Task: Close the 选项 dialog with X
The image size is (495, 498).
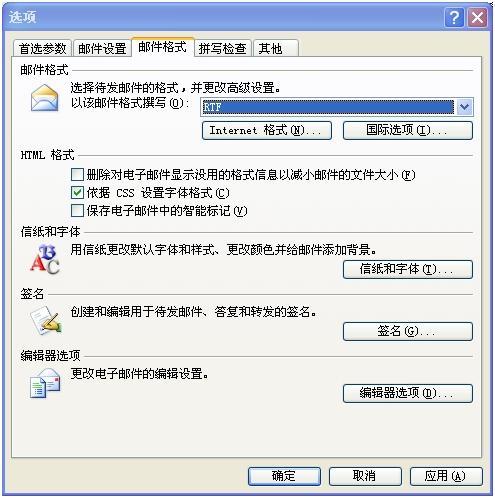Action: click(477, 17)
